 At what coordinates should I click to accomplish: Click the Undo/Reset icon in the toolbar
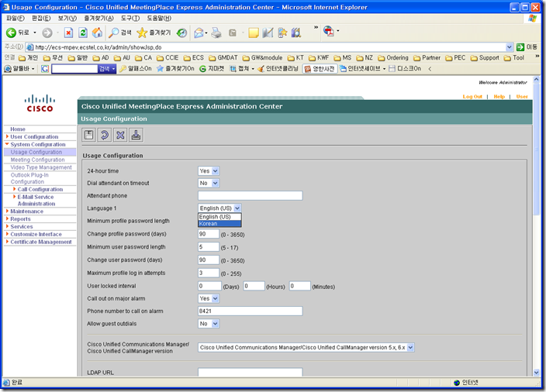click(x=105, y=135)
